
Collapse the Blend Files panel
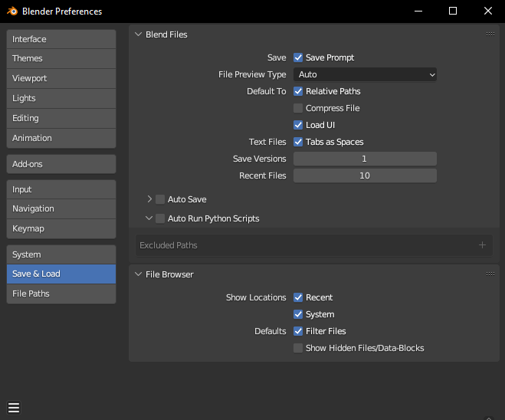(x=138, y=34)
